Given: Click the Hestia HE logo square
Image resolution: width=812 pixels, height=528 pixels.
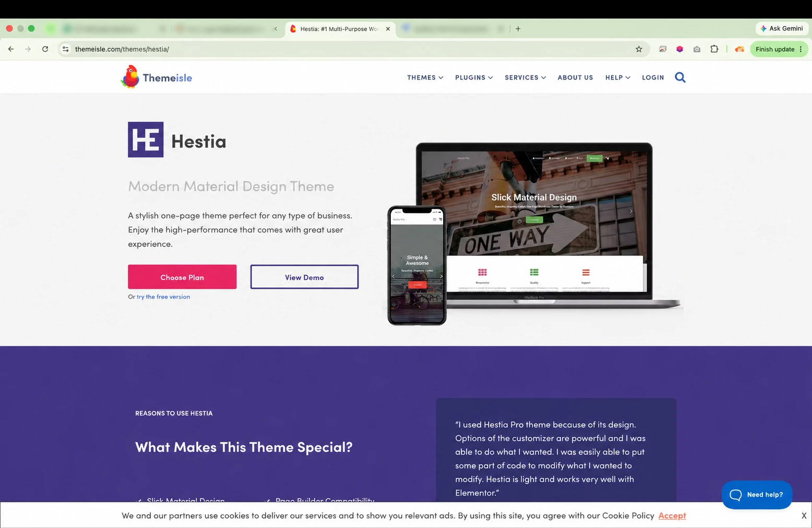Looking at the screenshot, I should pyautogui.click(x=146, y=139).
